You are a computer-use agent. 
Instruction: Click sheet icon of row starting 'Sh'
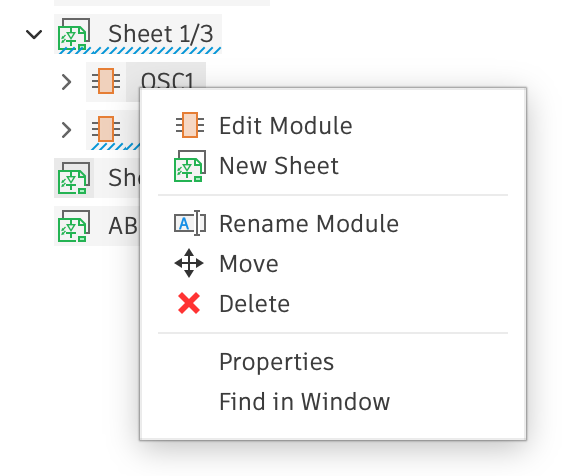74,178
